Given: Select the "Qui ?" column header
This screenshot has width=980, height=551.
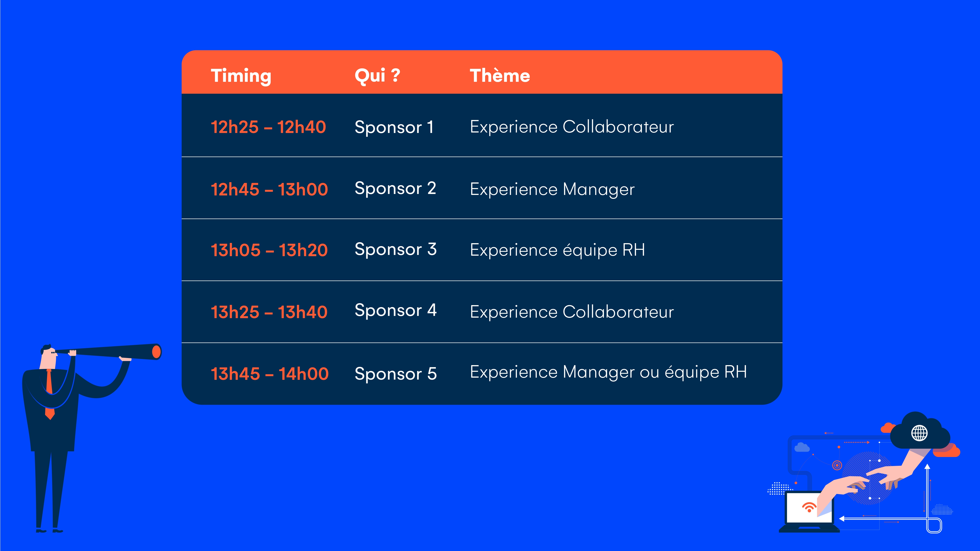Looking at the screenshot, I should 377,75.
